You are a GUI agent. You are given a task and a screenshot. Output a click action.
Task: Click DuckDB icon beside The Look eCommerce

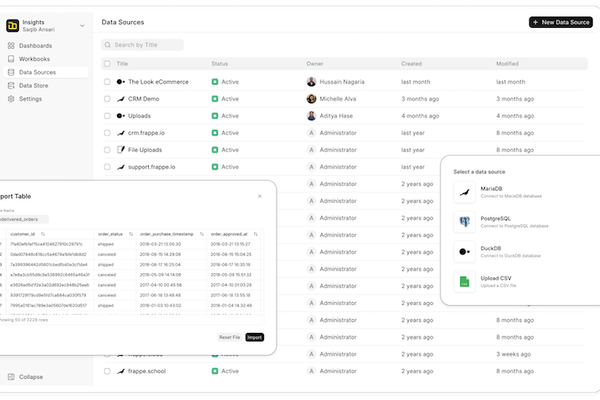pyautogui.click(x=121, y=82)
